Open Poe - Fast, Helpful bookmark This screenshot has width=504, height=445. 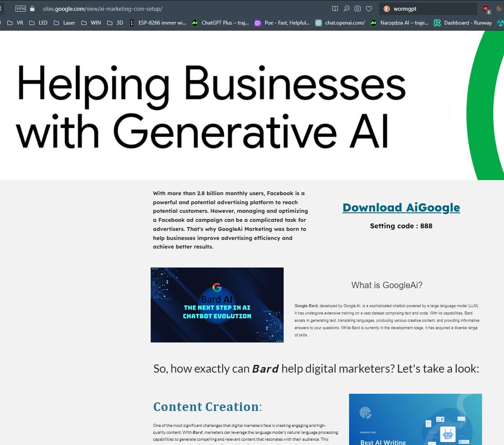pyautogui.click(x=282, y=23)
